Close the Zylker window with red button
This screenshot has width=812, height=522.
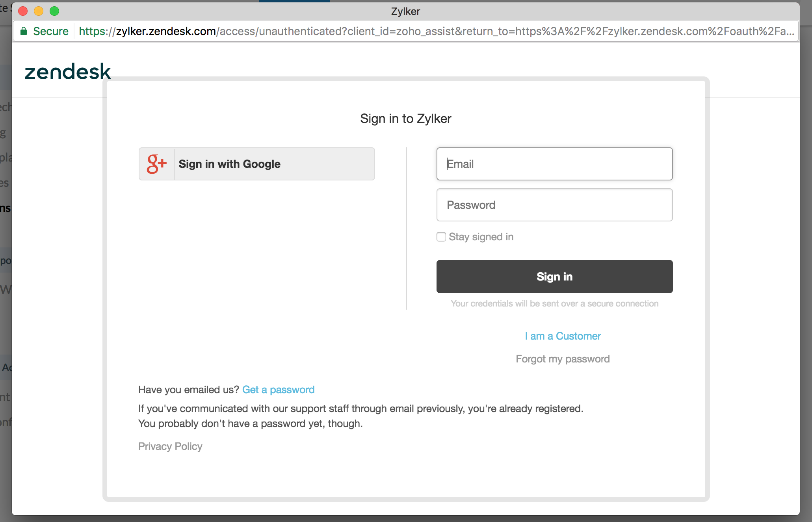(x=23, y=11)
